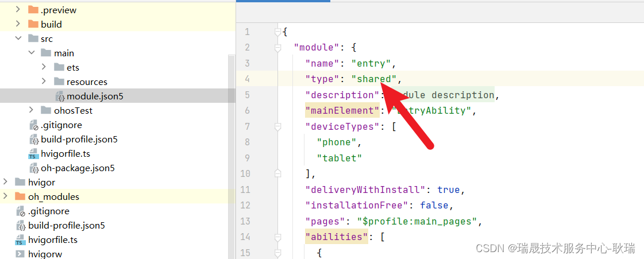
Task: Click the "mainElement" key
Action: [342, 110]
